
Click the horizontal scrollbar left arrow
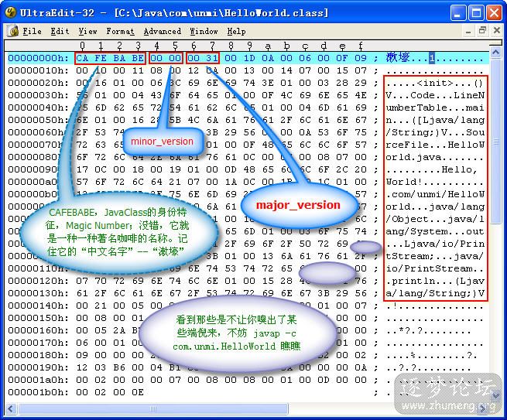[x=10, y=408]
